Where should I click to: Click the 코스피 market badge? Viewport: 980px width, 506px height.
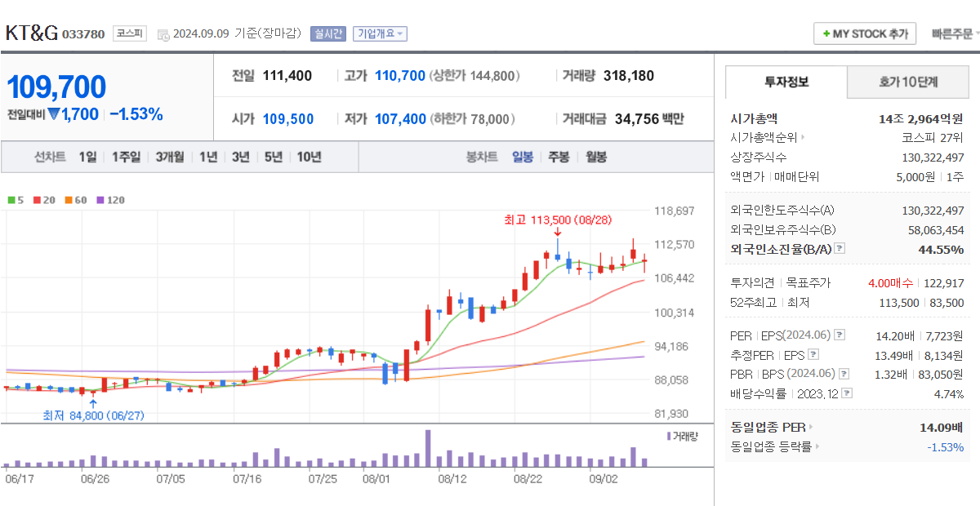[x=129, y=33]
